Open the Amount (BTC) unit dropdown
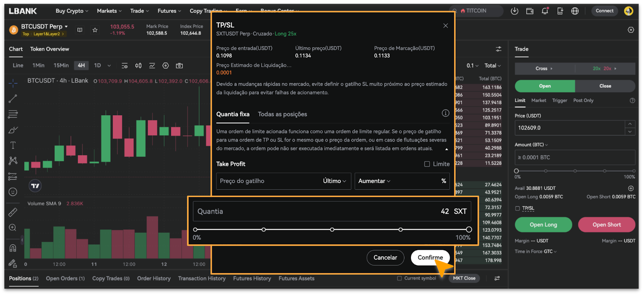Image resolution: width=644 pixels, height=295 pixels. tap(531, 144)
